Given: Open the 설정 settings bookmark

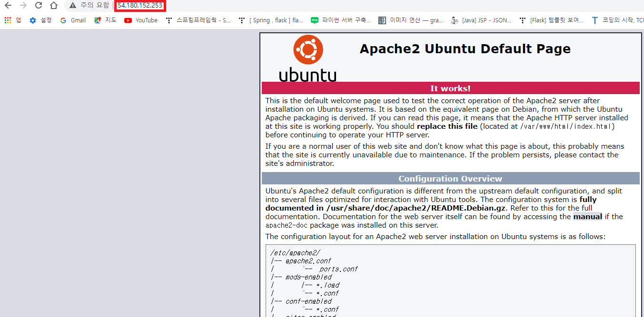Looking at the screenshot, I should coord(40,20).
